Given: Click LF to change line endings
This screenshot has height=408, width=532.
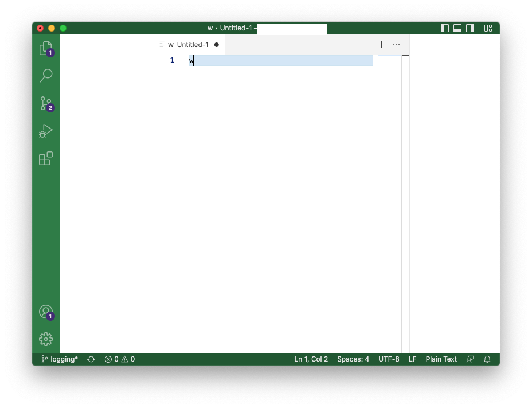Looking at the screenshot, I should pyautogui.click(x=412, y=359).
